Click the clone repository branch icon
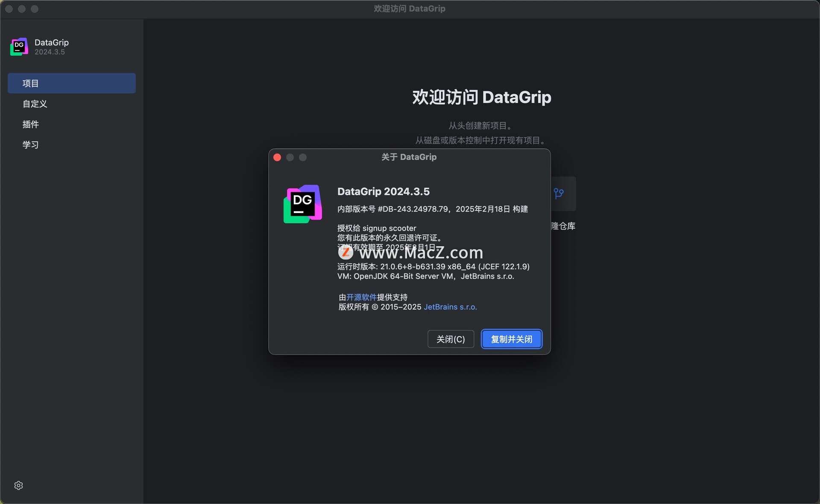This screenshot has width=820, height=504. [x=559, y=194]
